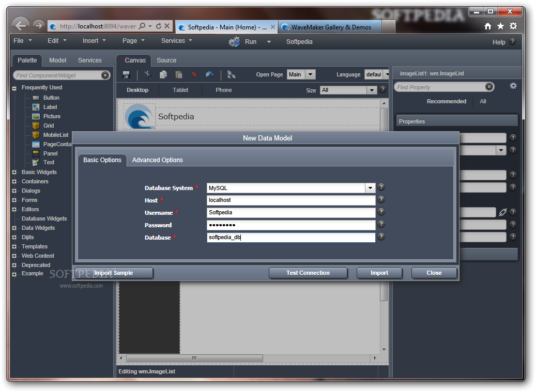Click the Close button in dialog

click(434, 273)
